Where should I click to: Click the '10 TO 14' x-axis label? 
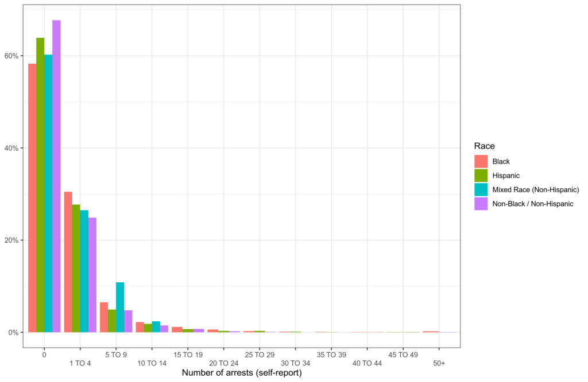[x=152, y=363]
